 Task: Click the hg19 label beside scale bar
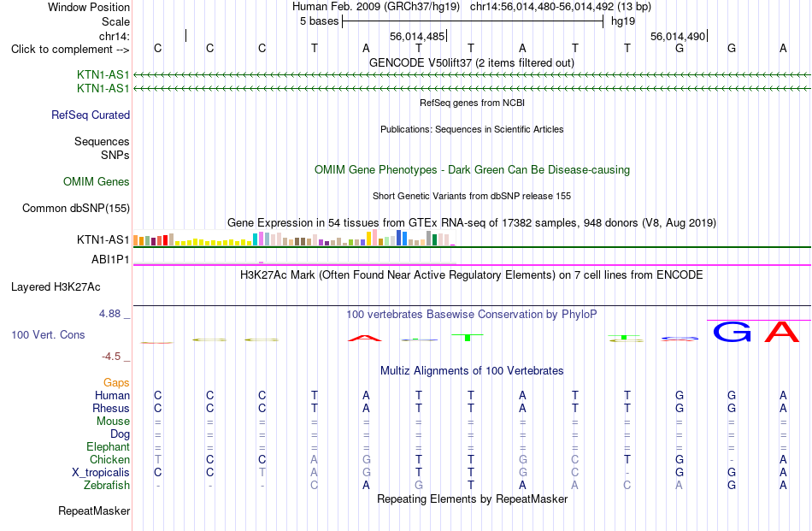tap(623, 21)
